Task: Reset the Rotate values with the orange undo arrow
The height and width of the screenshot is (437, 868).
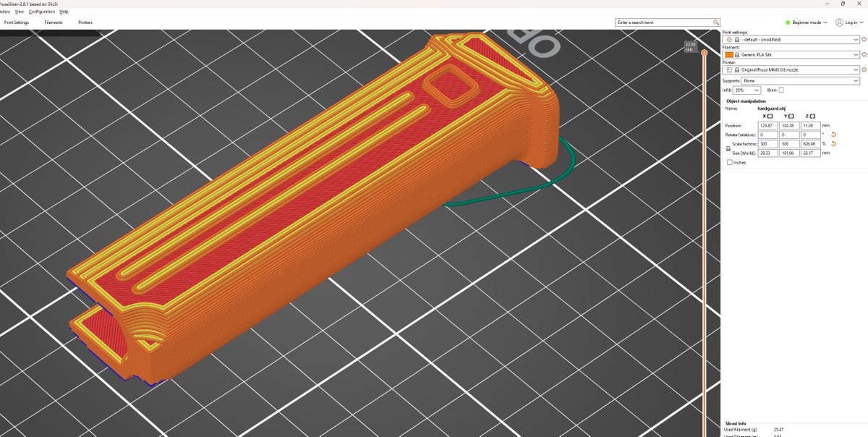Action: pyautogui.click(x=833, y=134)
